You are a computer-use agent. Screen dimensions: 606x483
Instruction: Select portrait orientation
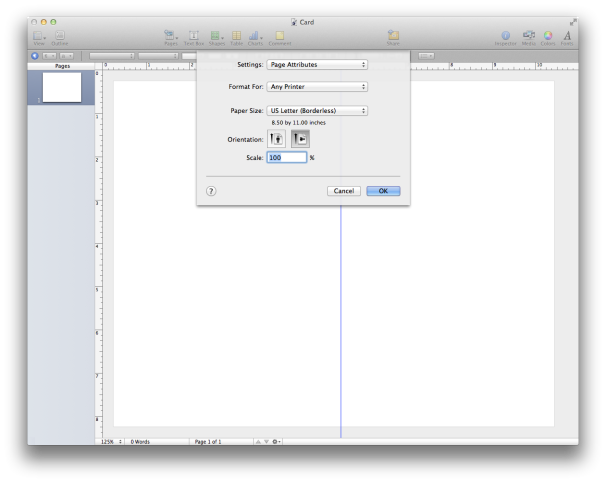click(x=276, y=139)
